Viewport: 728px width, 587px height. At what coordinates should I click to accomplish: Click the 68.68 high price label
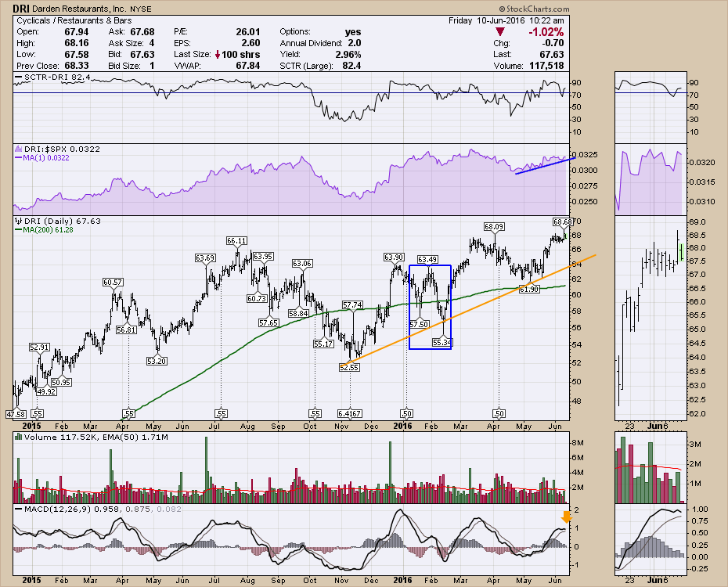click(x=563, y=221)
